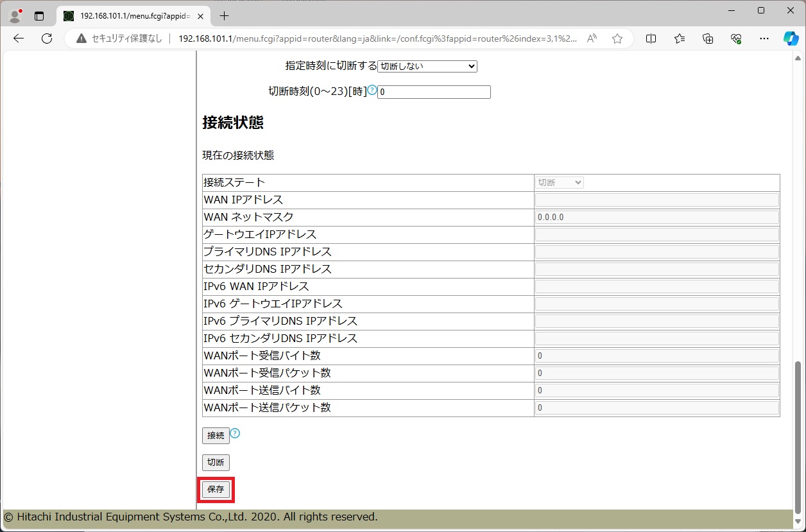
Task: Reload the page with refresh icon
Action: click(x=47, y=39)
